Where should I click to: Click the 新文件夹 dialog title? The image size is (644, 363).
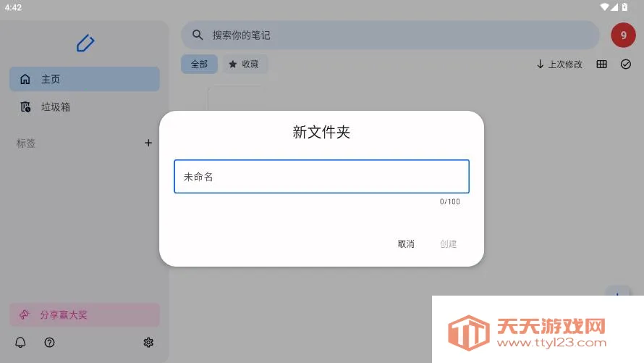point(321,132)
